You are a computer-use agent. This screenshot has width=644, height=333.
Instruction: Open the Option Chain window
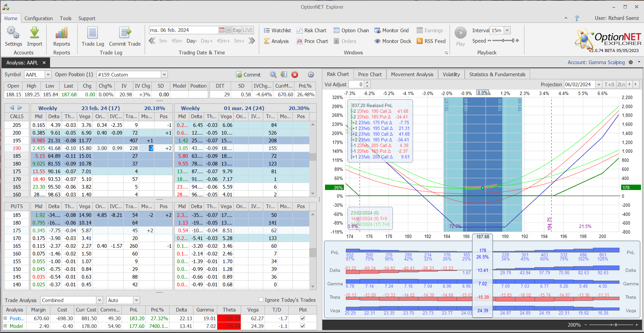click(351, 31)
